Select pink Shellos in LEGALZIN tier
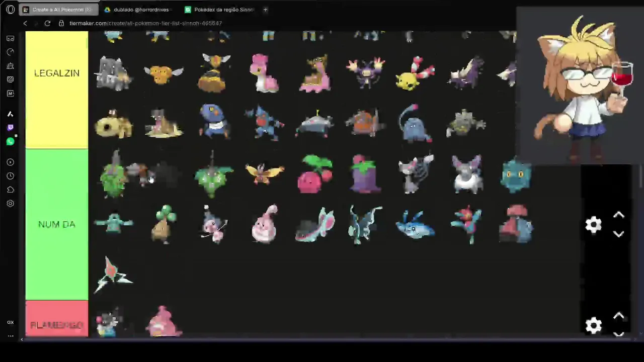The width and height of the screenshot is (644, 362). (x=264, y=73)
